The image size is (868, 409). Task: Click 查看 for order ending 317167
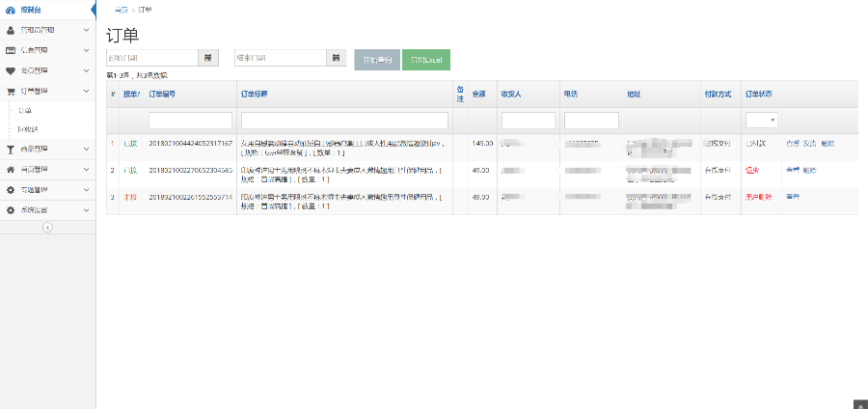(793, 144)
